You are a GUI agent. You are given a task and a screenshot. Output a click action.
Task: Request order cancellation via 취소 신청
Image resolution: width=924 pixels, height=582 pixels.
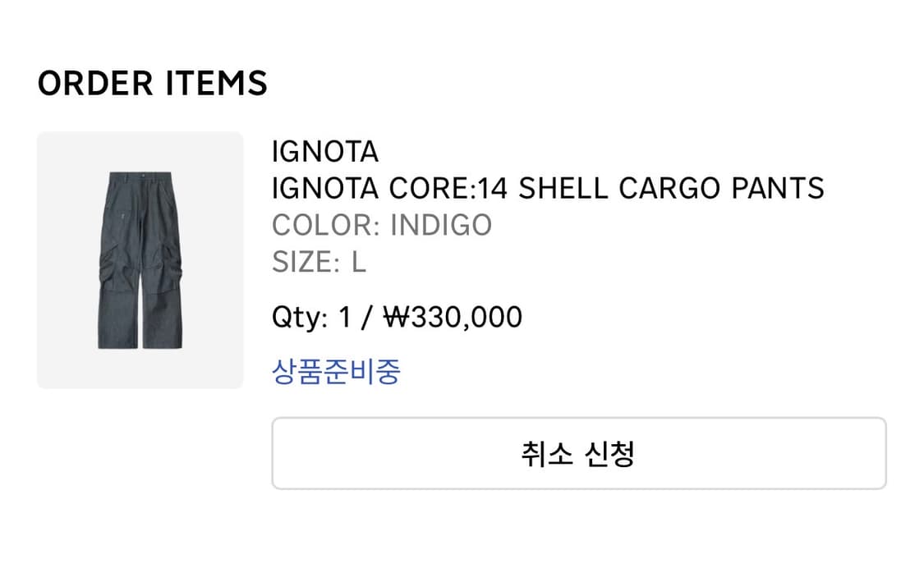[580, 451]
